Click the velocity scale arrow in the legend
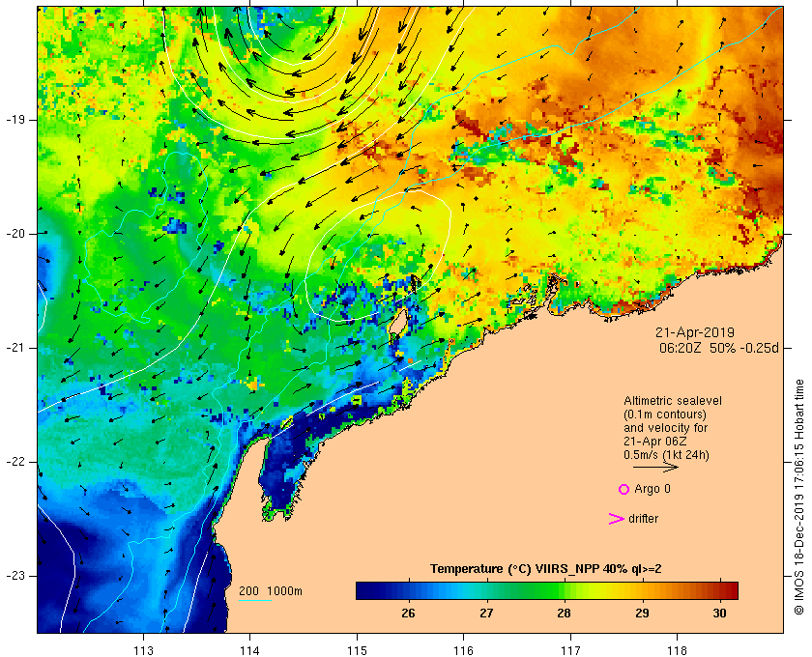 tap(655, 467)
